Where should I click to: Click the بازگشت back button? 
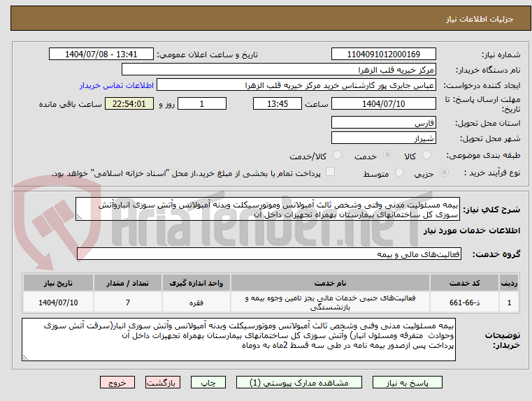[162, 382]
